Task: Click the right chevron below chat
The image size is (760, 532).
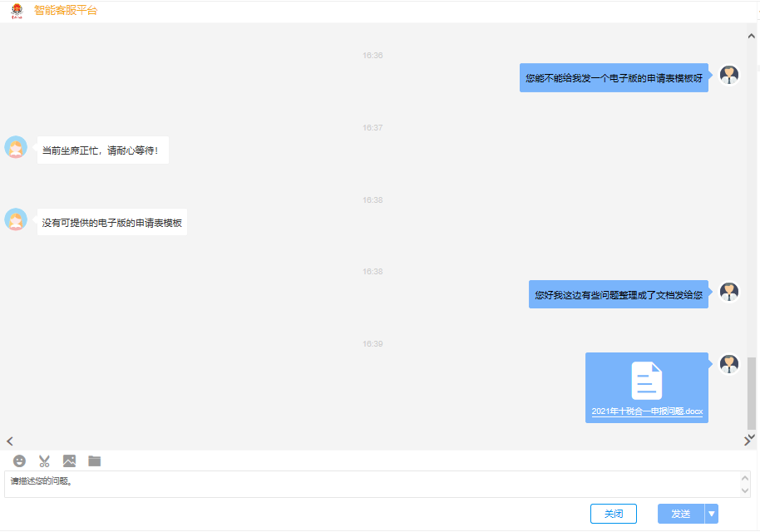Action: pos(747,441)
